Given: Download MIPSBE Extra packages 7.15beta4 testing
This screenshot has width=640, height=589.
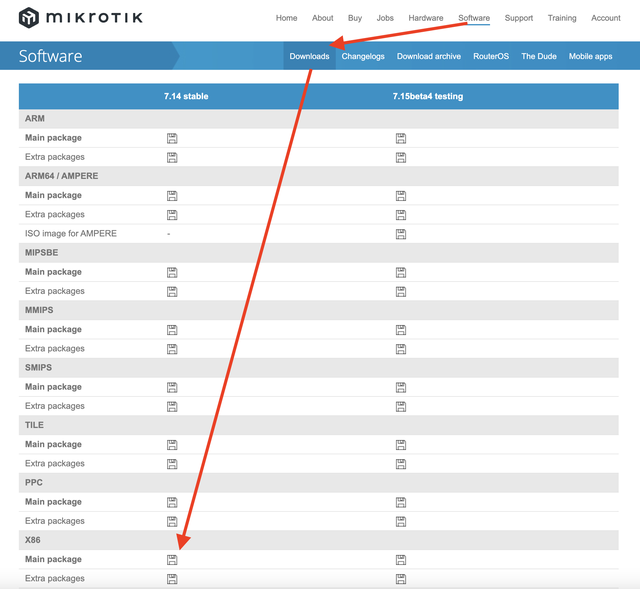Looking at the screenshot, I should (x=401, y=292).
